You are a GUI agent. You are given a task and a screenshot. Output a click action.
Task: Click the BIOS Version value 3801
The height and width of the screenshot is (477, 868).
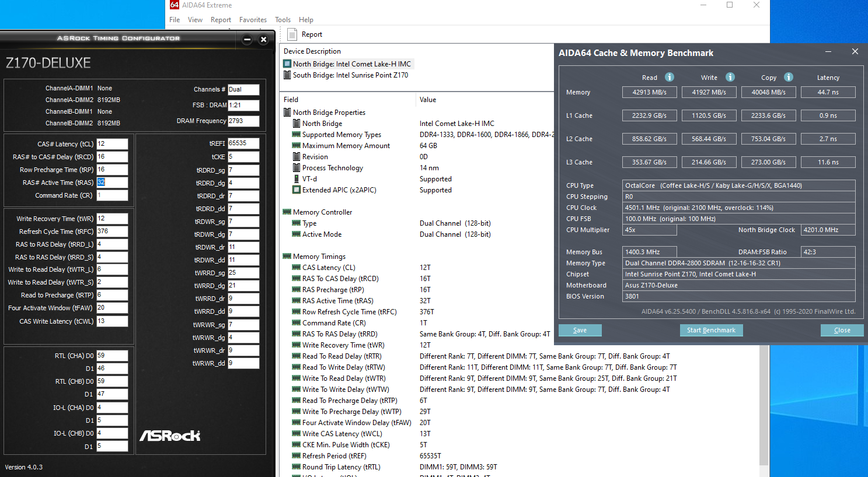pyautogui.click(x=739, y=296)
